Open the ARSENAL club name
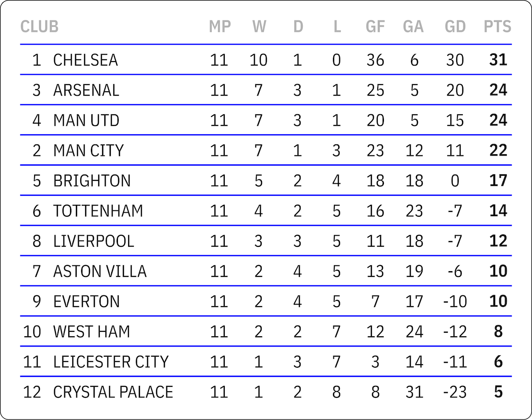The height and width of the screenshot is (420, 532). click(x=86, y=90)
